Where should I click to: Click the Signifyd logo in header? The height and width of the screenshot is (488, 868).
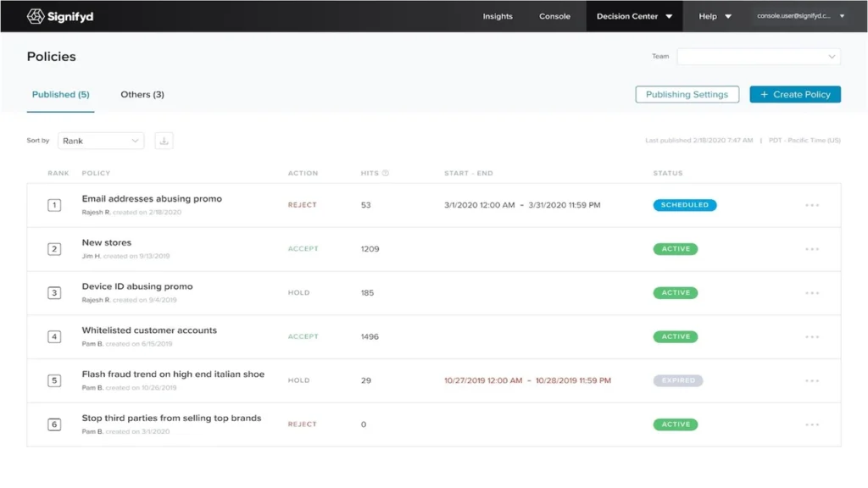click(61, 16)
